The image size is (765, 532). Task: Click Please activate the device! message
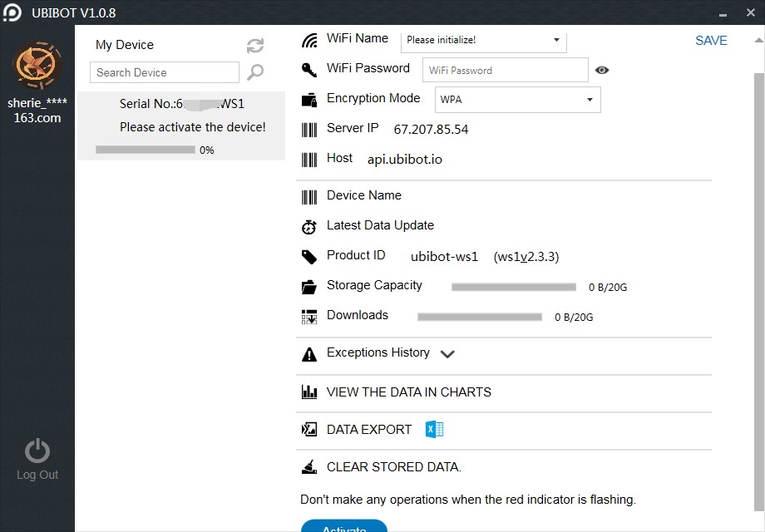click(193, 127)
